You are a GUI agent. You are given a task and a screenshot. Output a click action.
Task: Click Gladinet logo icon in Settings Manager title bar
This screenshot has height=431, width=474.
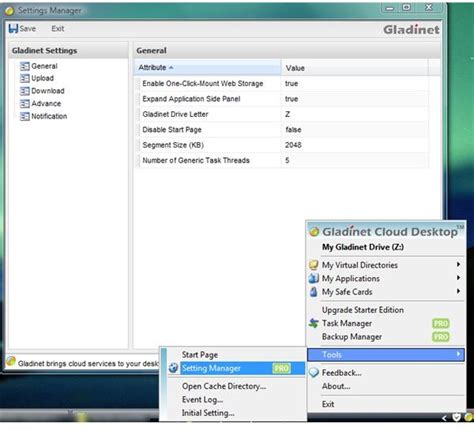10,11
